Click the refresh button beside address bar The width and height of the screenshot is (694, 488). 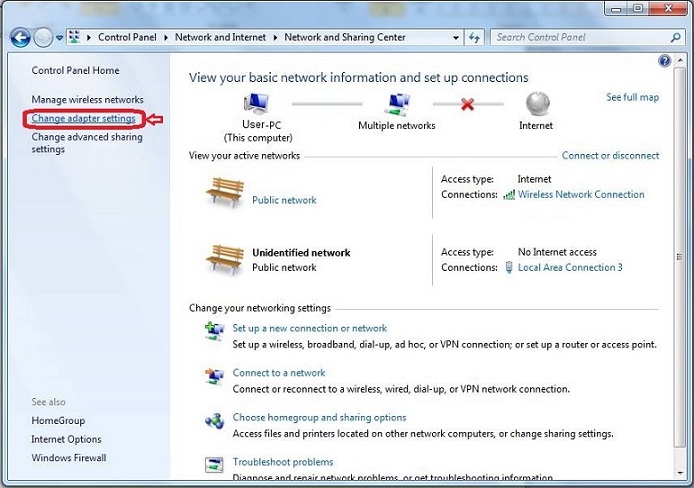tap(475, 37)
